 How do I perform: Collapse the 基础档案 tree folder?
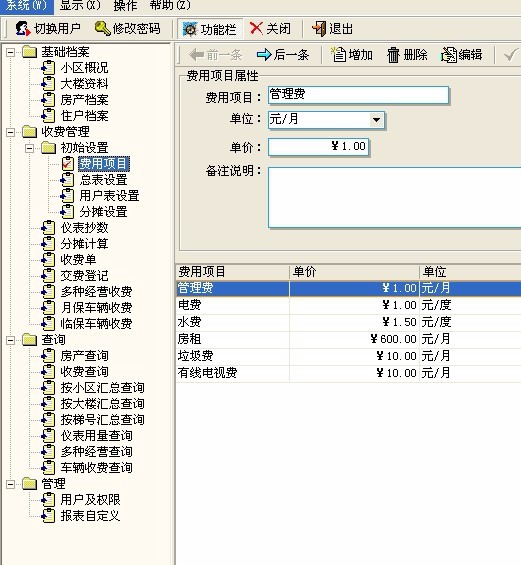coord(11,53)
